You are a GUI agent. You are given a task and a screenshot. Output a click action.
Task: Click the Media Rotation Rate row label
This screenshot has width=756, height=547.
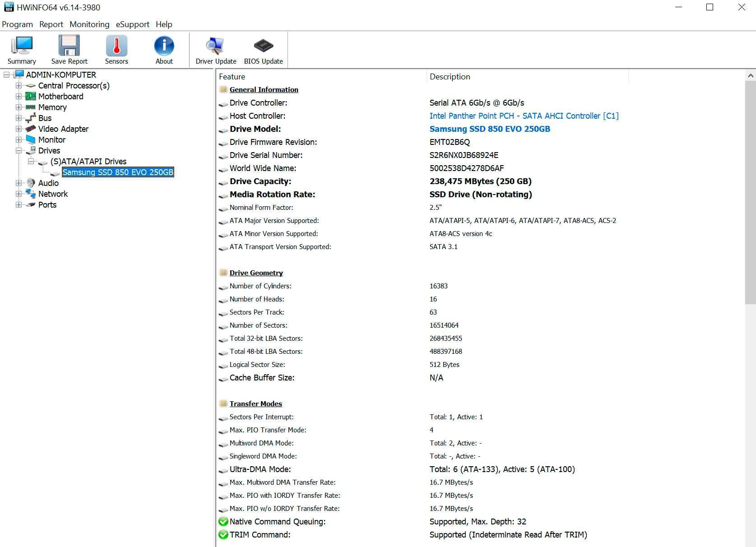pos(272,195)
